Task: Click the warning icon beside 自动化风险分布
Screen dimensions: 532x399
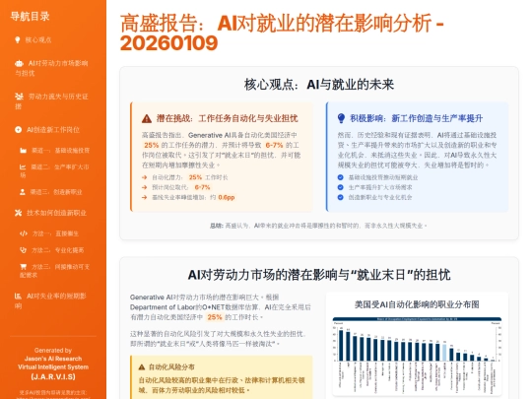Action: point(142,367)
